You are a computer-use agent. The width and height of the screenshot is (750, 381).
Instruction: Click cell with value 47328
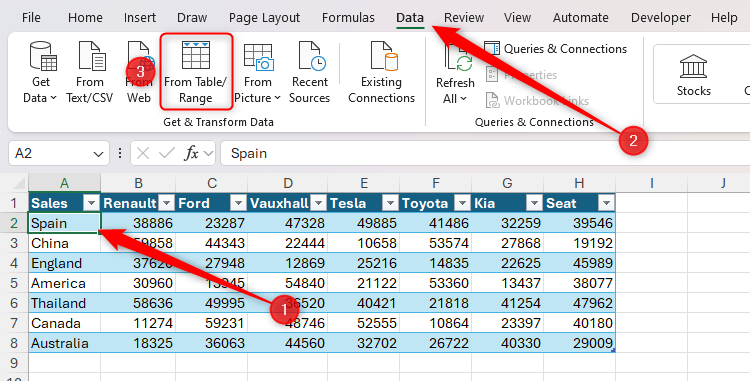(x=287, y=223)
